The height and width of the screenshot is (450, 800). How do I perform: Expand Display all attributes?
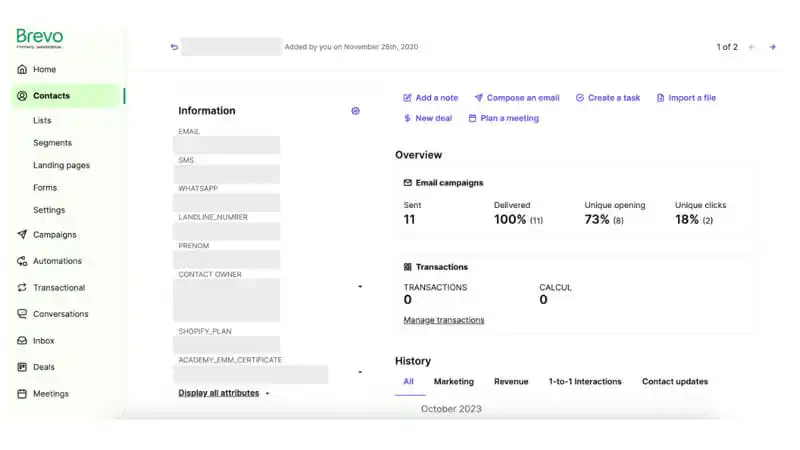(223, 393)
